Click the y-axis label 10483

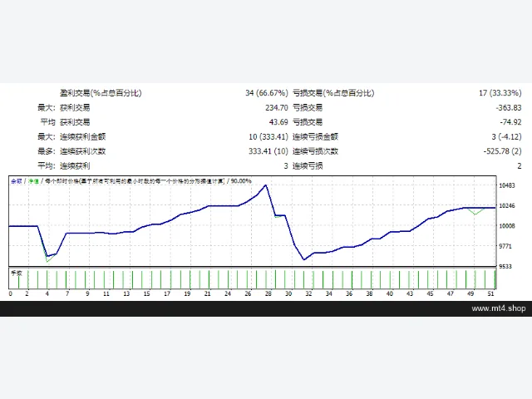point(507,185)
